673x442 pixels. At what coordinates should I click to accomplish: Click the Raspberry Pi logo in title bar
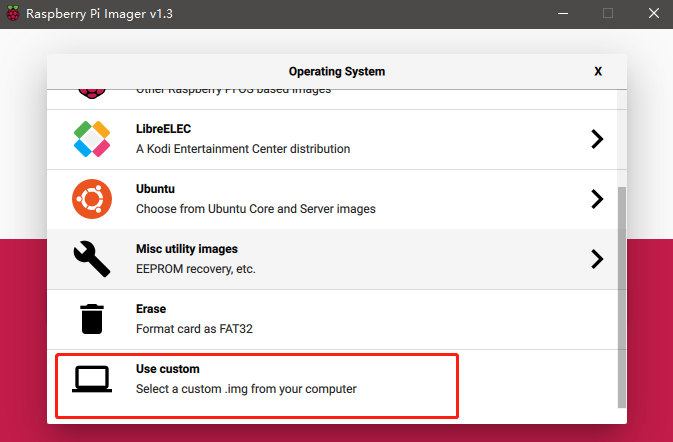[13, 13]
